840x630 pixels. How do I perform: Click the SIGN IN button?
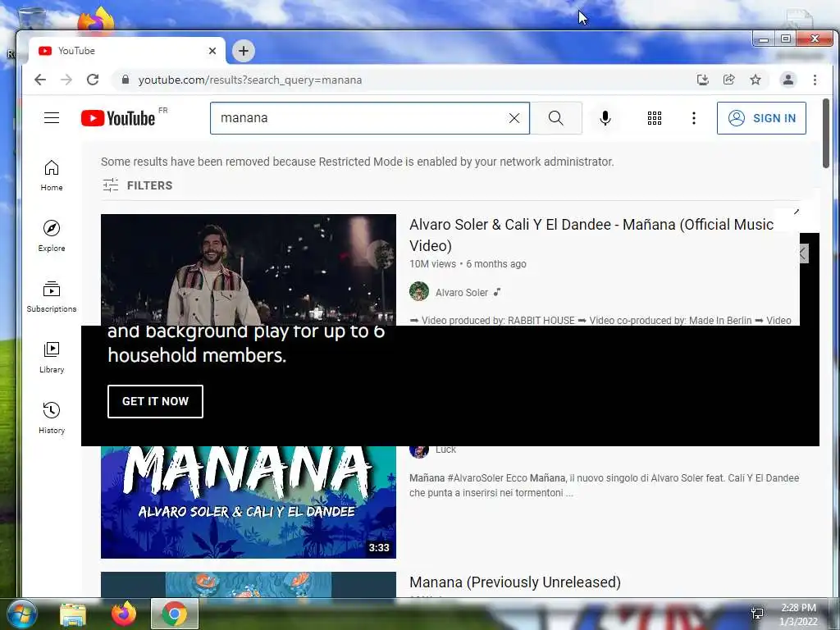[x=761, y=118]
